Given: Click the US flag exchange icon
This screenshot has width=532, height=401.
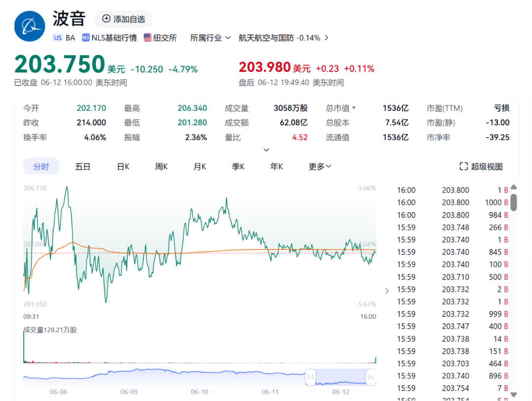Looking at the screenshot, I should click(x=147, y=37).
